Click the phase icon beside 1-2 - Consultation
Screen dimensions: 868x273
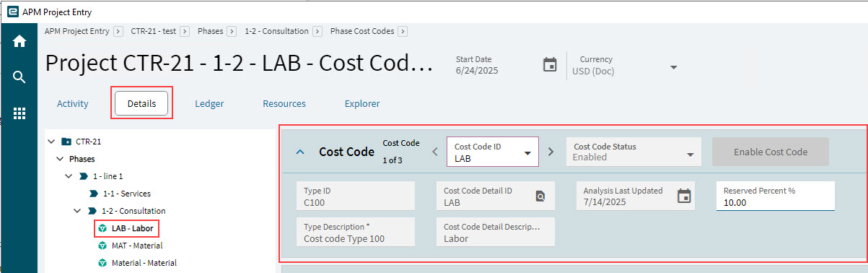coord(92,211)
